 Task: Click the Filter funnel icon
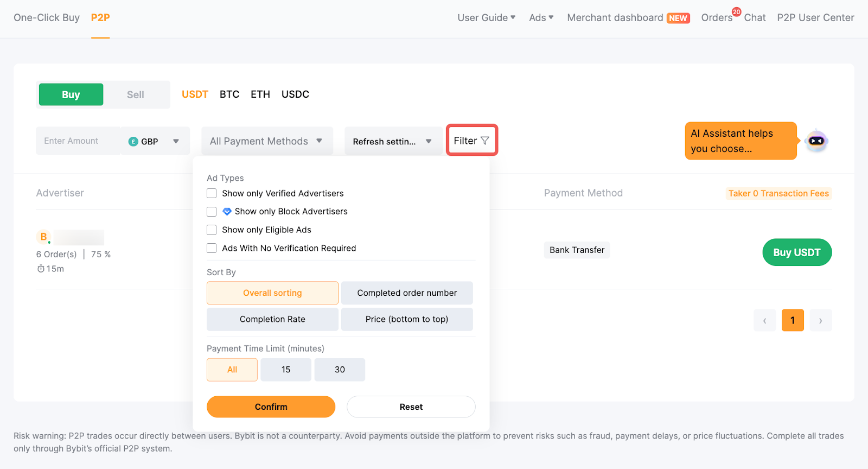coord(485,141)
